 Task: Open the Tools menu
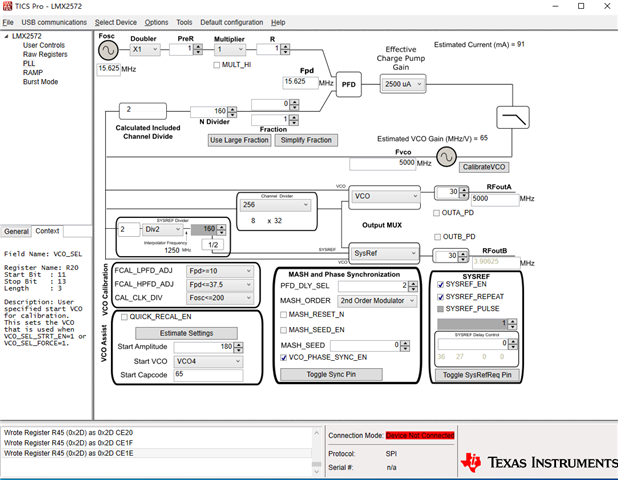point(184,22)
